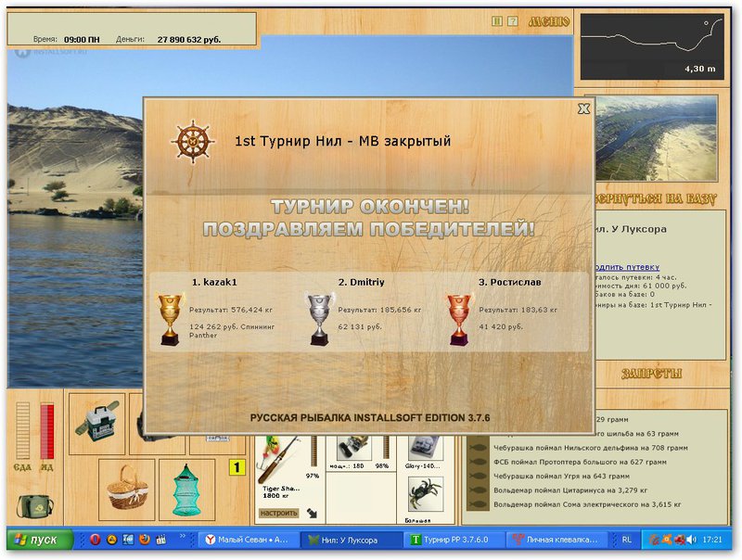Viewport: 742px width, 560px height.
Task: Switch to 'Нил: У Луксора' taskbar window
Action: pyautogui.click(x=352, y=540)
